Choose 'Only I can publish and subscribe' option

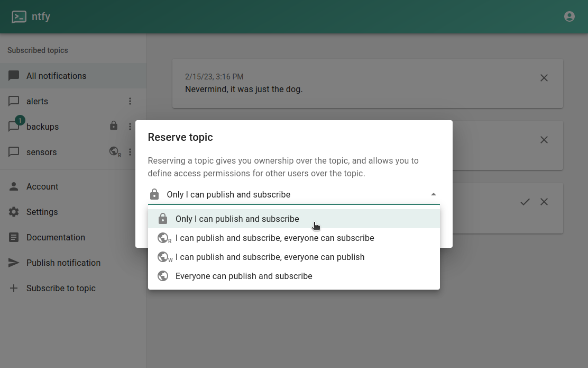coord(237,219)
